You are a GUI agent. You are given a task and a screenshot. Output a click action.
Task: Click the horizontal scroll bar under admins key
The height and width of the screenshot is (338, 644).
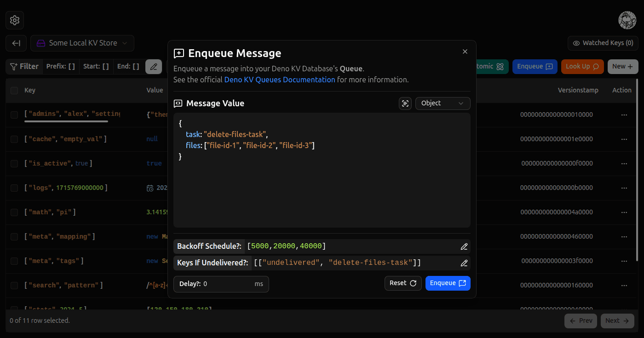click(66, 121)
